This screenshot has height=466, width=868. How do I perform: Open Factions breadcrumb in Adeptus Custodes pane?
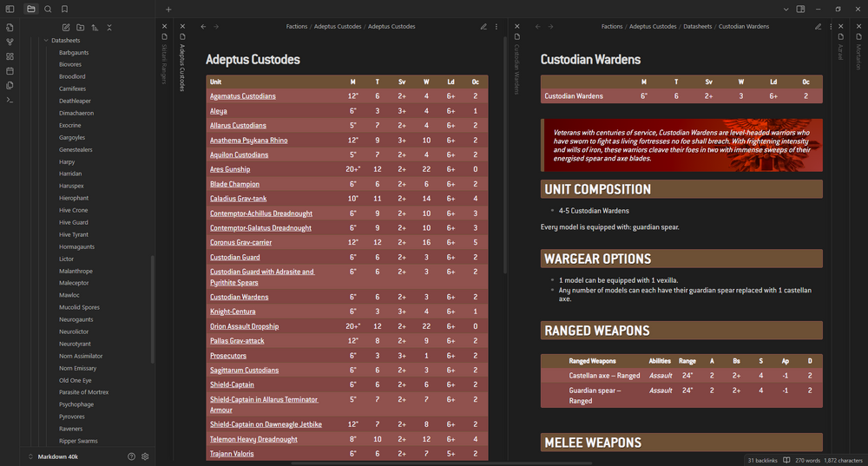[x=297, y=27]
